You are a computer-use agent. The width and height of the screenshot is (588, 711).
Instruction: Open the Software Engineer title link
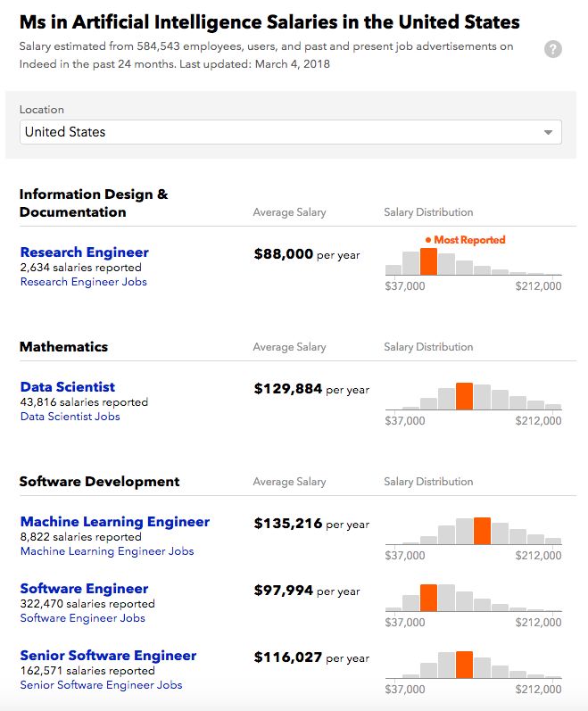click(x=85, y=589)
